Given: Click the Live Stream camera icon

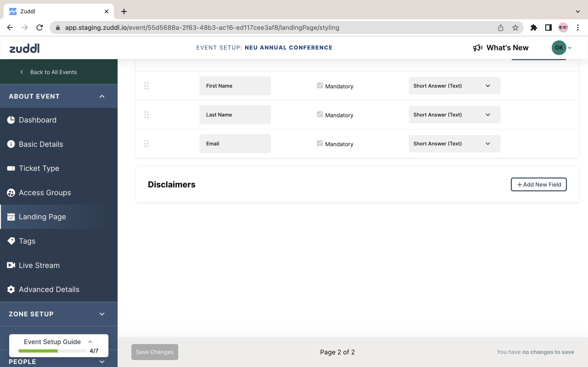Looking at the screenshot, I should pos(11,265).
